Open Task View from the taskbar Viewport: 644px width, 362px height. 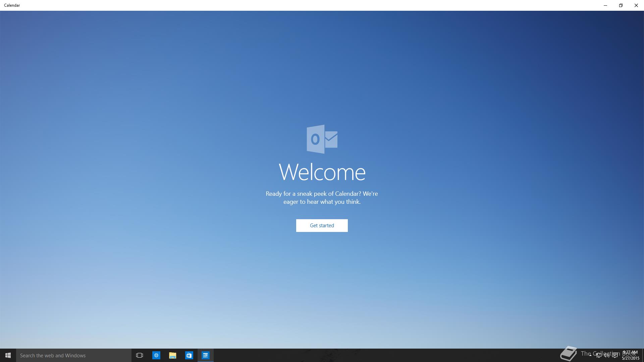[x=140, y=355]
